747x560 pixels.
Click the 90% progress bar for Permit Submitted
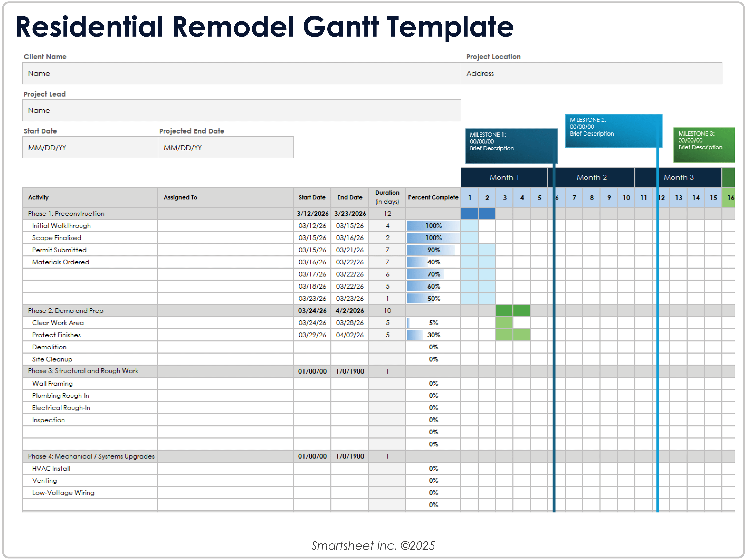pos(431,250)
